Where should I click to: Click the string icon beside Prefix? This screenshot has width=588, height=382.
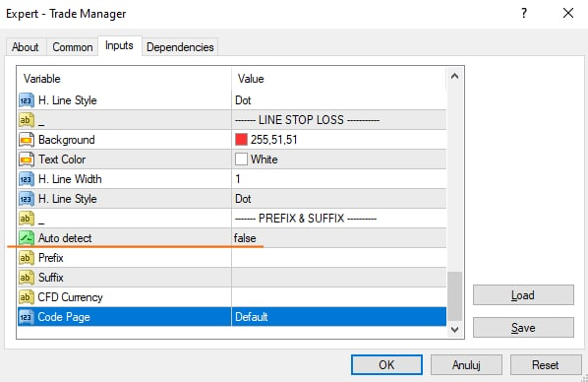click(x=27, y=258)
